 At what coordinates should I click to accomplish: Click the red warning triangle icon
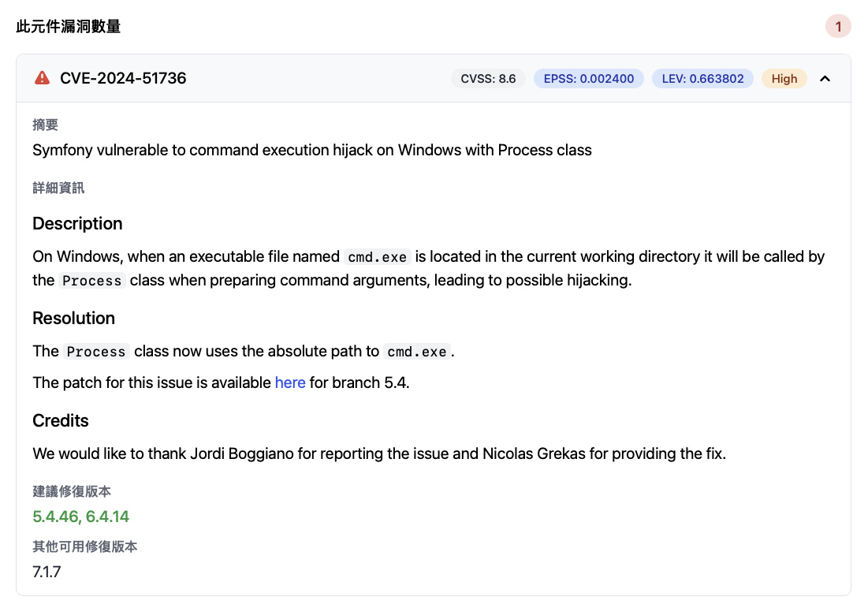click(42, 78)
